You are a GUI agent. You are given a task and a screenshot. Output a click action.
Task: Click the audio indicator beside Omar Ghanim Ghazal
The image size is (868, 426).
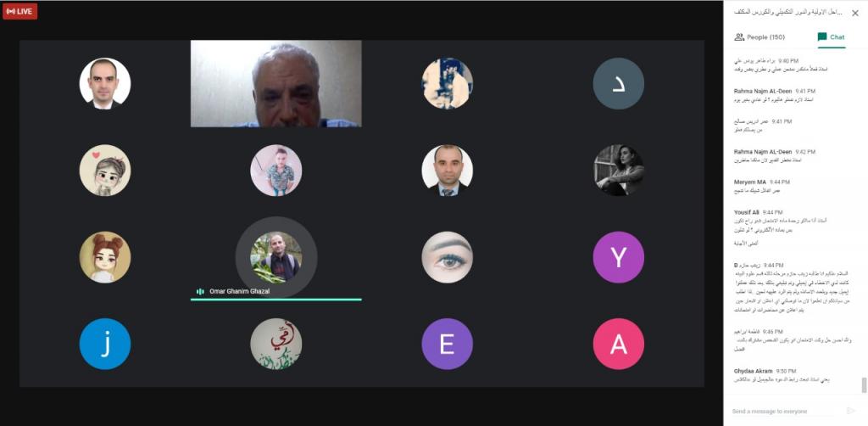(200, 291)
